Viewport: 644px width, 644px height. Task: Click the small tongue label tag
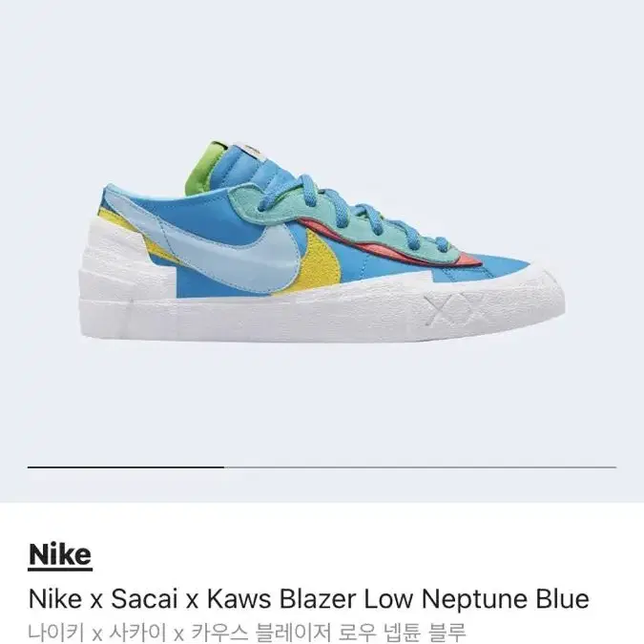tap(249, 148)
